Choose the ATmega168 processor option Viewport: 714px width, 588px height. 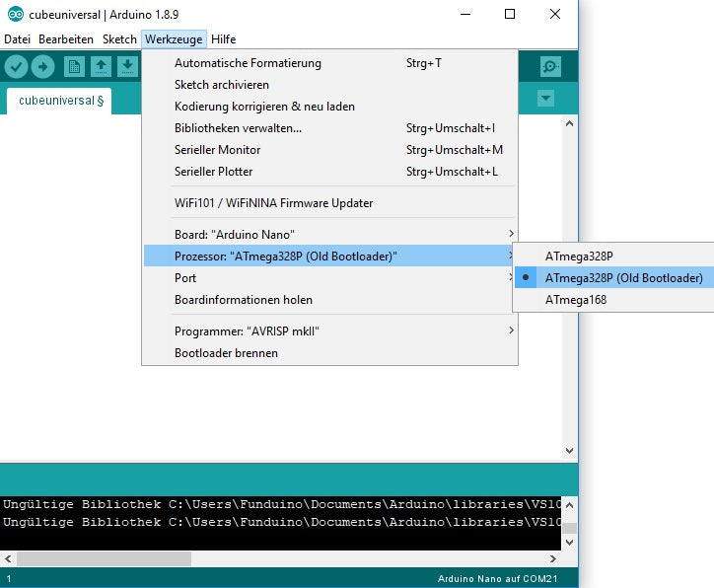(614, 300)
